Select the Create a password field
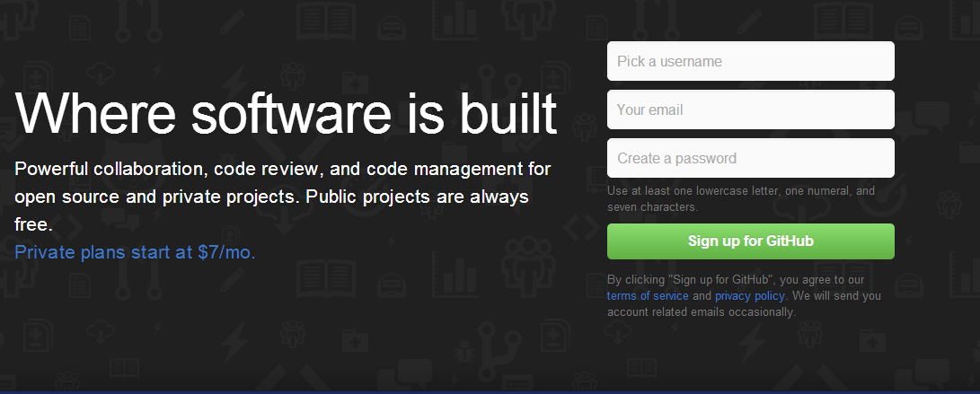 point(751,158)
